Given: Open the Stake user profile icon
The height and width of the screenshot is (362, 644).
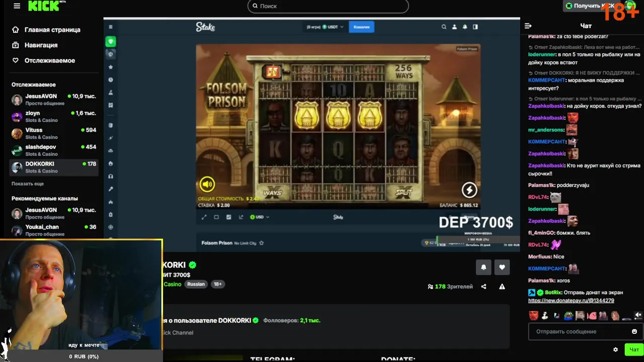Looking at the screenshot, I should click(x=454, y=27).
